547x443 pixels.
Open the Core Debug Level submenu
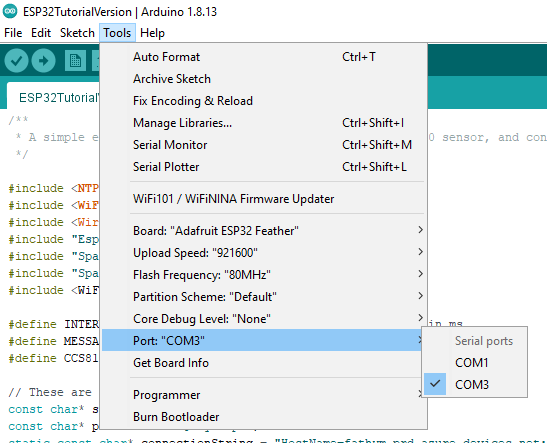(263, 318)
